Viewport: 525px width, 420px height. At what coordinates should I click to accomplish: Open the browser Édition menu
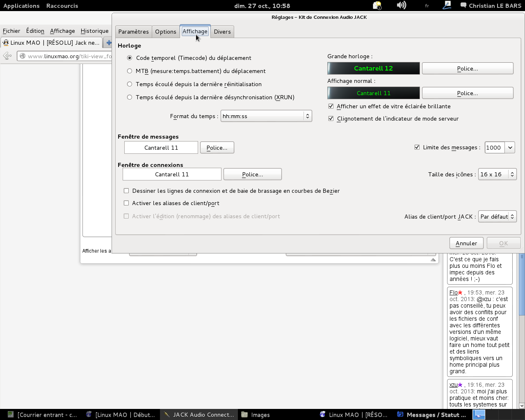(x=35, y=31)
